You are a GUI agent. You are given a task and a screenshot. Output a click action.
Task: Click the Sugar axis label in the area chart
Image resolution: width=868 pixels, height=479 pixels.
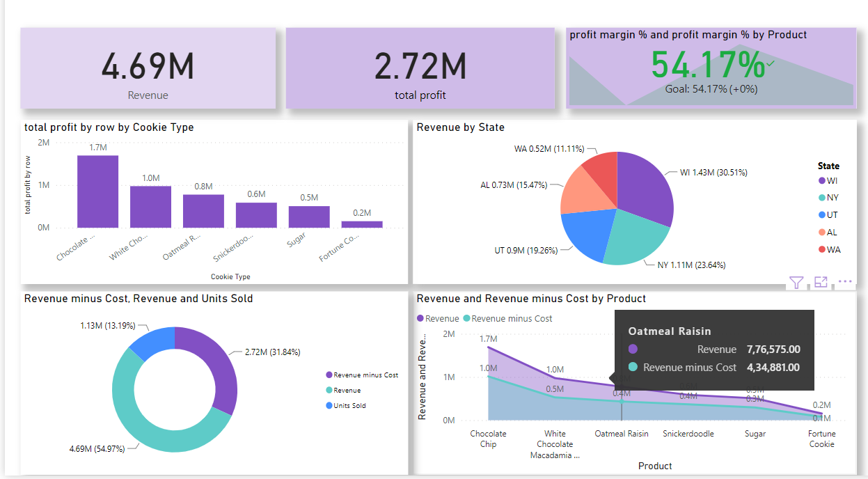pyautogui.click(x=755, y=434)
